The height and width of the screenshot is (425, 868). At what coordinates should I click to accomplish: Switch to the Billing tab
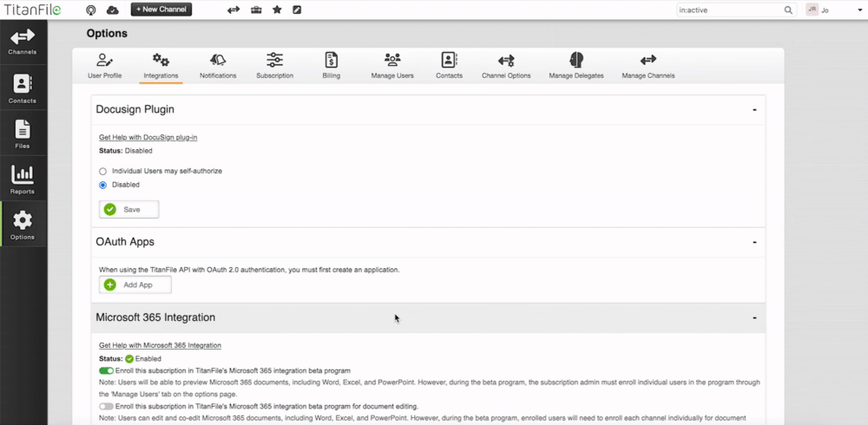pyautogui.click(x=331, y=67)
